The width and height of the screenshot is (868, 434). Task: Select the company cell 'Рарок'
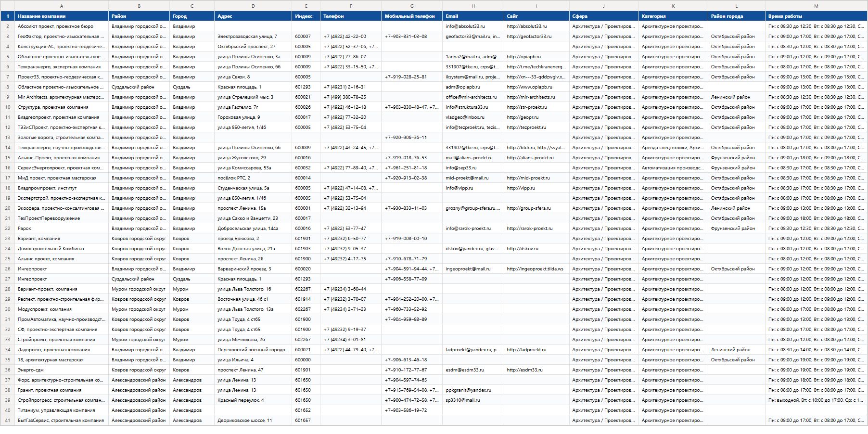coord(62,229)
